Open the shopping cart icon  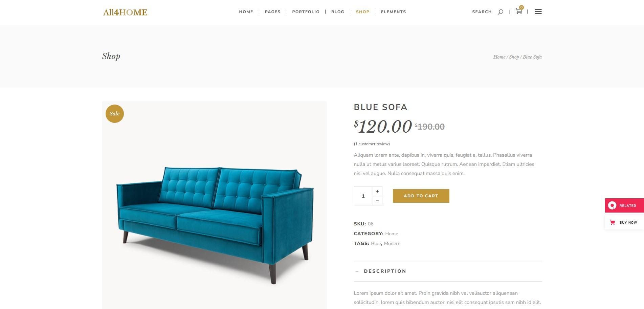519,11
